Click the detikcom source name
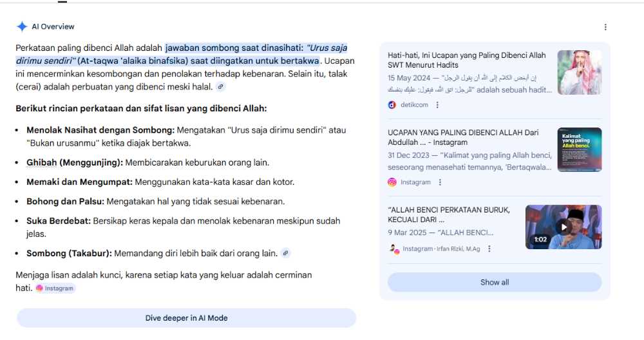The height and width of the screenshot is (340, 644). (x=414, y=105)
